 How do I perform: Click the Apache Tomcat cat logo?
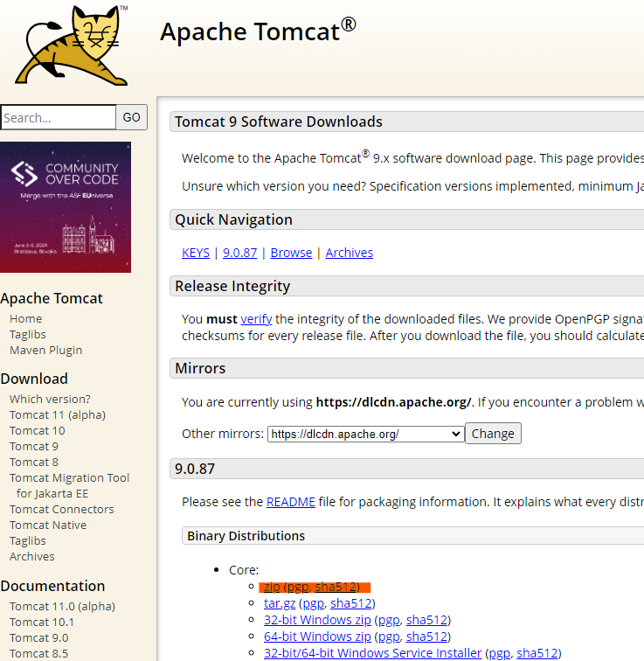71,45
